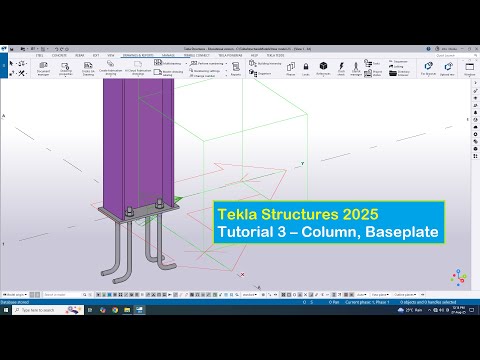The width and height of the screenshot is (480, 360).
Task: Switch to the CONCRETE ribbon tab
Action: tap(59, 55)
